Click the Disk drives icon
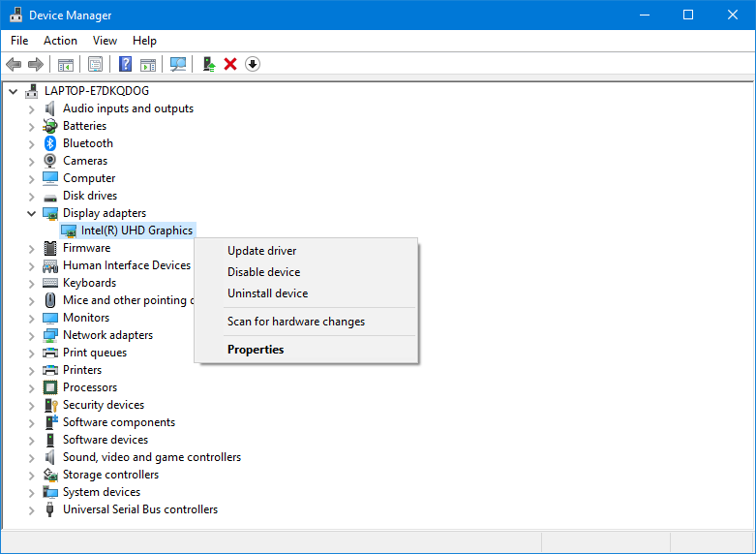The width and height of the screenshot is (756, 554). [50, 198]
